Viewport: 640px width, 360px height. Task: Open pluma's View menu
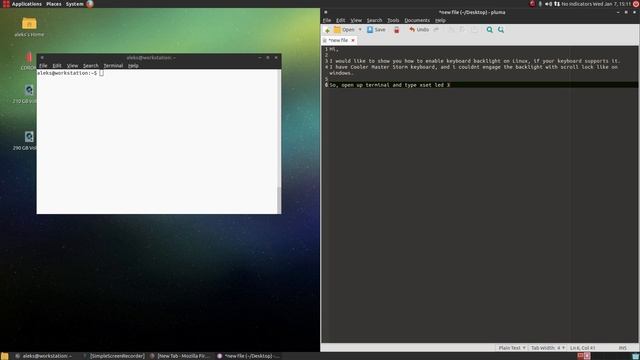click(x=356, y=20)
